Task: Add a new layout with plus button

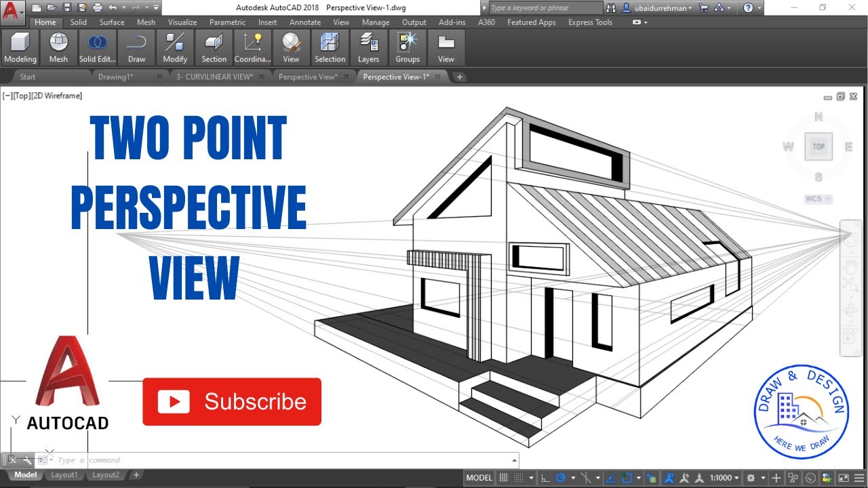Action: coord(136,475)
